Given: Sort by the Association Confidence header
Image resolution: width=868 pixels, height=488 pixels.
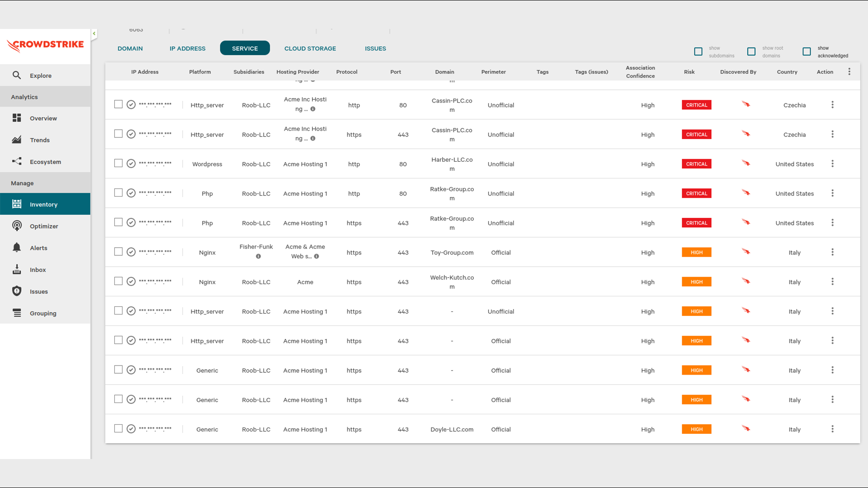Looking at the screenshot, I should tap(640, 72).
